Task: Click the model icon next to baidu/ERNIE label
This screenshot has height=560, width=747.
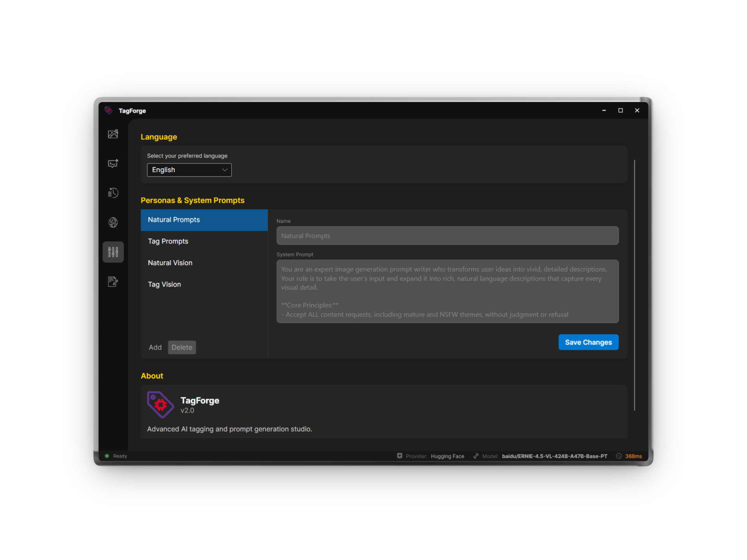Action: tap(476, 456)
